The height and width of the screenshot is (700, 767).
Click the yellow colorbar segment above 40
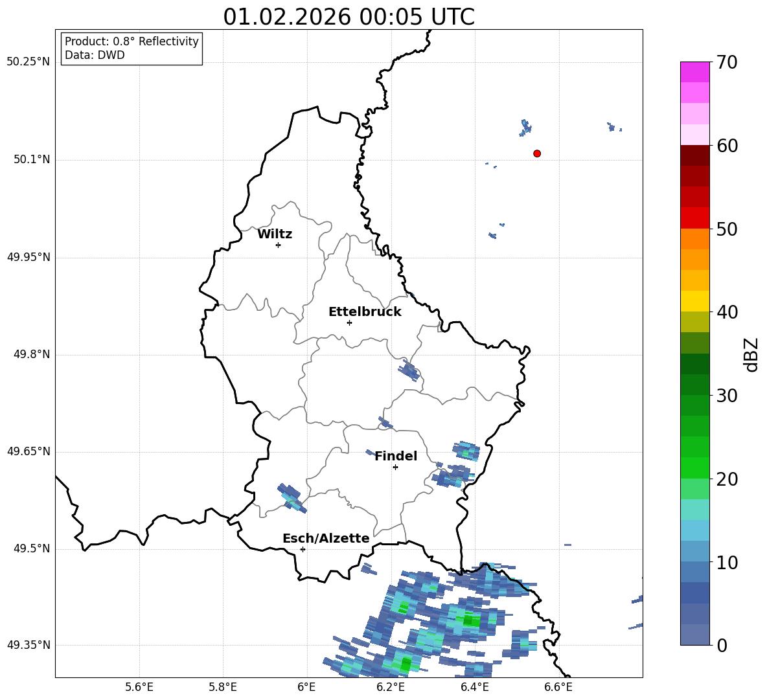(694, 301)
